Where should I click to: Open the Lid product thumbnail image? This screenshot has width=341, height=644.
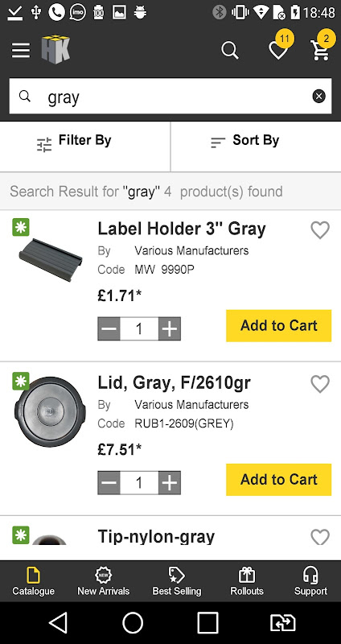click(x=50, y=411)
